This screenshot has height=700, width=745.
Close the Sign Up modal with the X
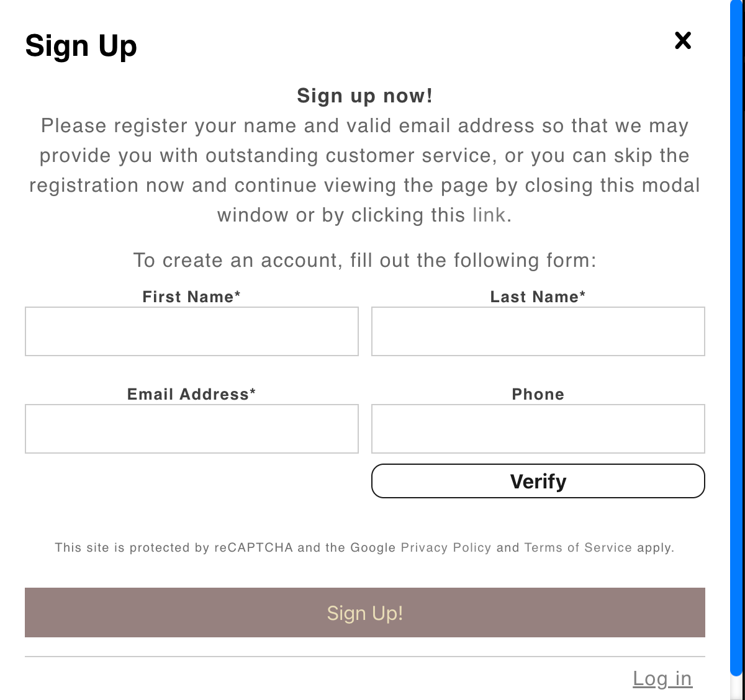[x=683, y=41]
